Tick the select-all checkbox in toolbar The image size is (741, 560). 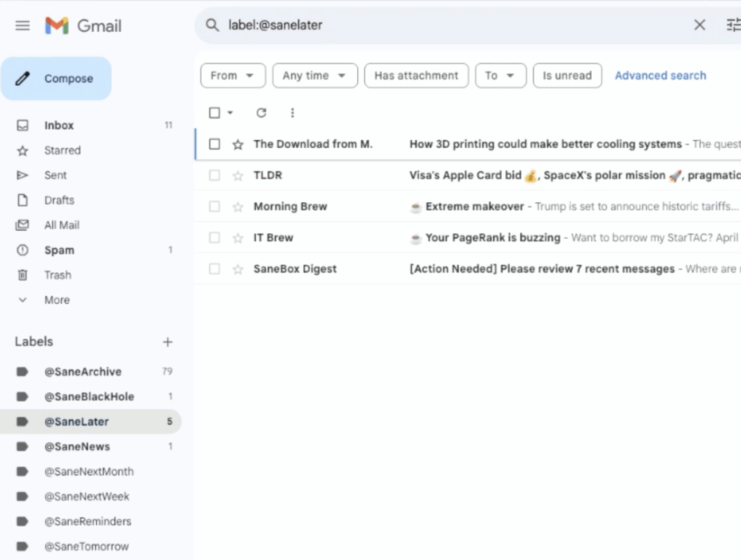click(214, 113)
